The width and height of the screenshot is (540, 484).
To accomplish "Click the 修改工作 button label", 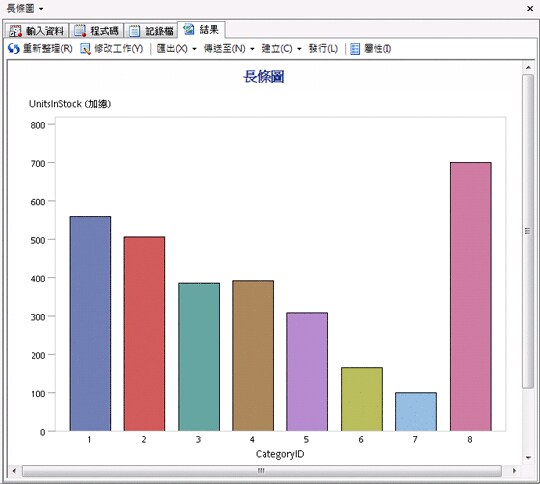I will (x=118, y=49).
